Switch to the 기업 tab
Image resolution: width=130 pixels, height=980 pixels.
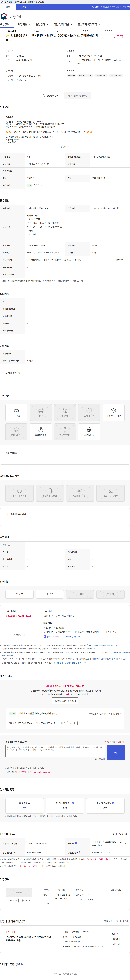(x=24, y=7)
